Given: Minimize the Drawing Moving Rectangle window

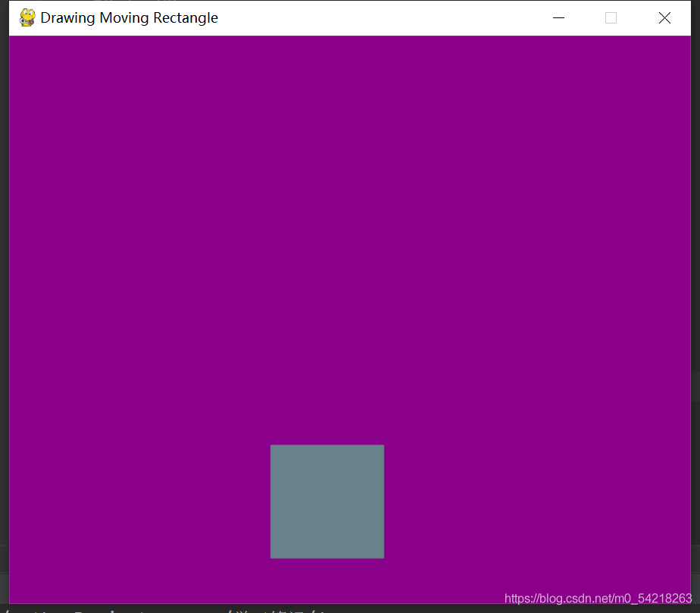Looking at the screenshot, I should pos(558,18).
